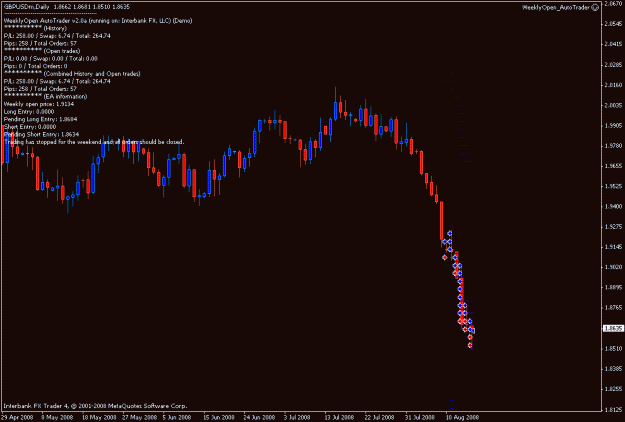
Task: Click the 1.9780 price scale label
Action: coord(613,146)
